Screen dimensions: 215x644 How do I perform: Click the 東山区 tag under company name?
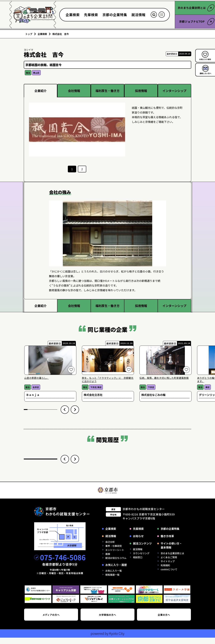tap(36, 73)
